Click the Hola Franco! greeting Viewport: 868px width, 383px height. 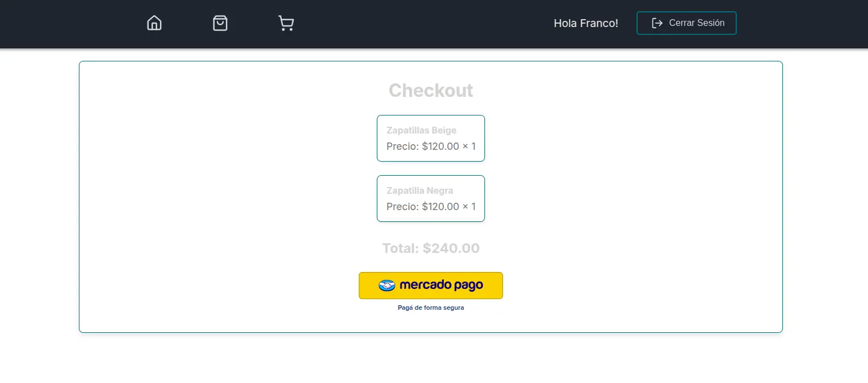coord(586,23)
